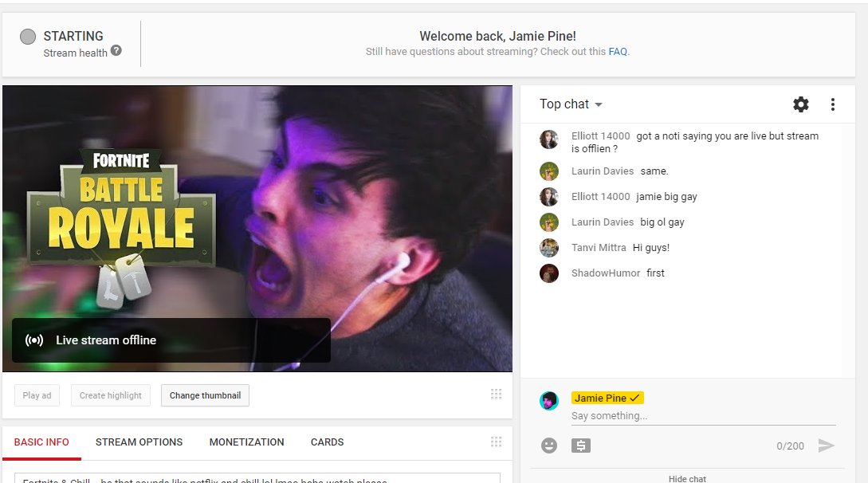Click drag handle grid icon beside thumbnail buttons
868x483 pixels.
496,394
